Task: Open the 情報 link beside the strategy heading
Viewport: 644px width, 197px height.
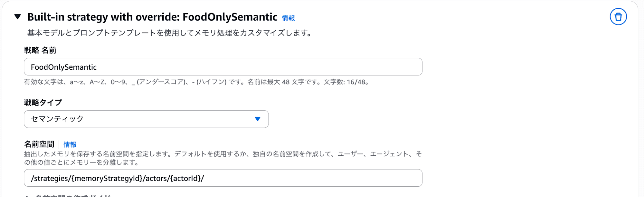Action: point(288,18)
